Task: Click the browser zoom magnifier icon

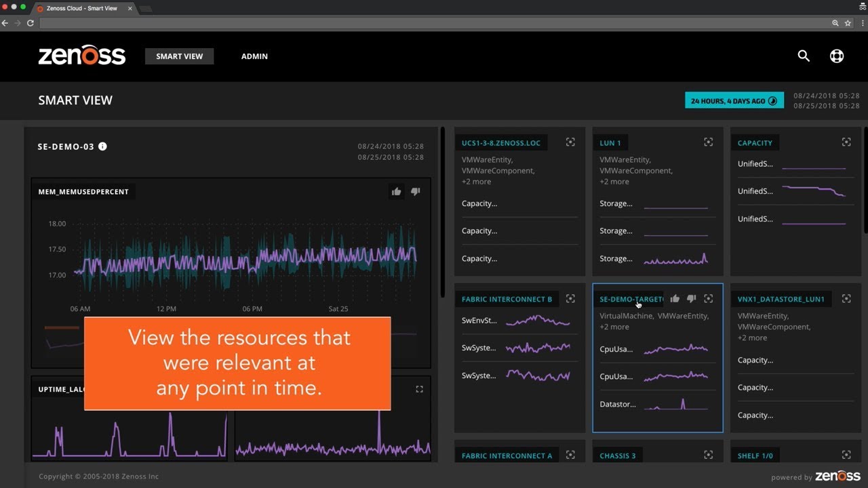Action: pyautogui.click(x=835, y=23)
